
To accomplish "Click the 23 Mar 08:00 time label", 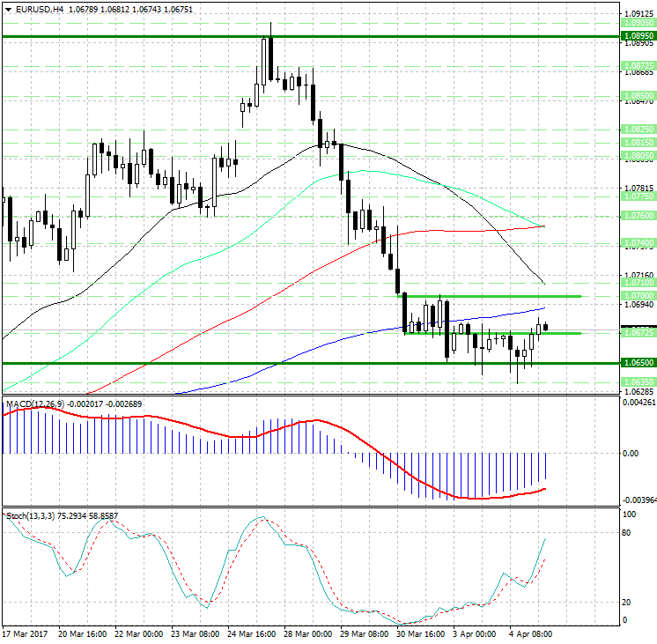I will [x=195, y=634].
